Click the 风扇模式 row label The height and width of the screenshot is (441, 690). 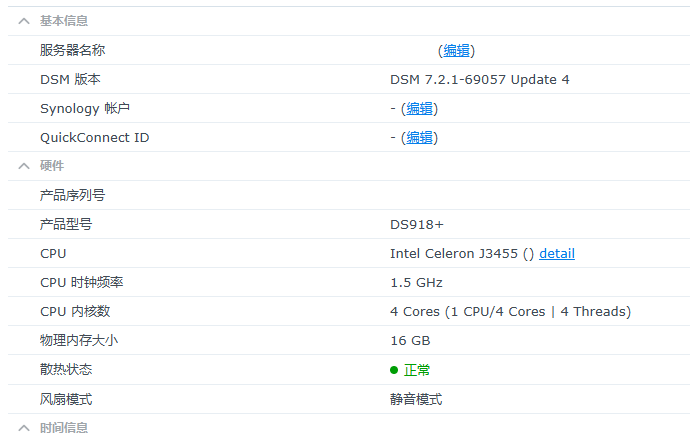(66, 399)
